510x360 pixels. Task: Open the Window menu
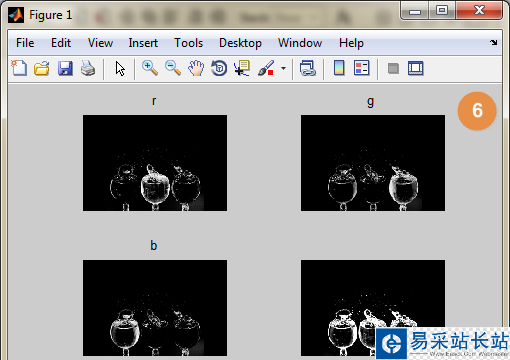[300, 43]
